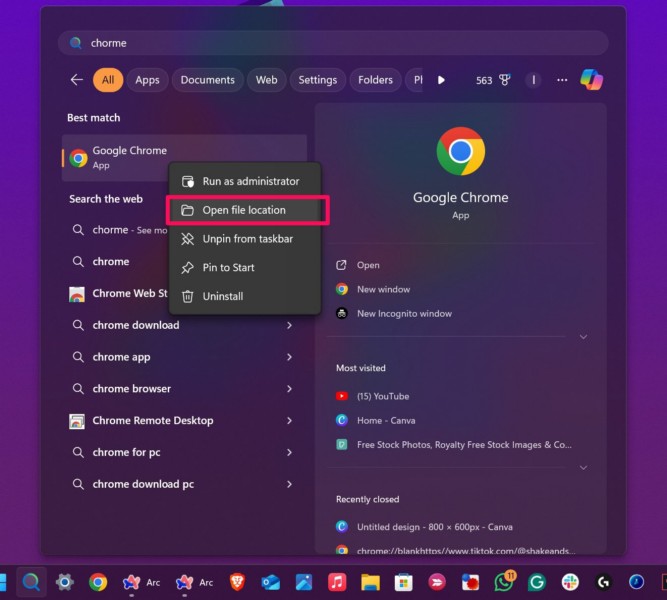667x600 pixels.
Task: Go back using the left arrow
Action: coord(77,80)
